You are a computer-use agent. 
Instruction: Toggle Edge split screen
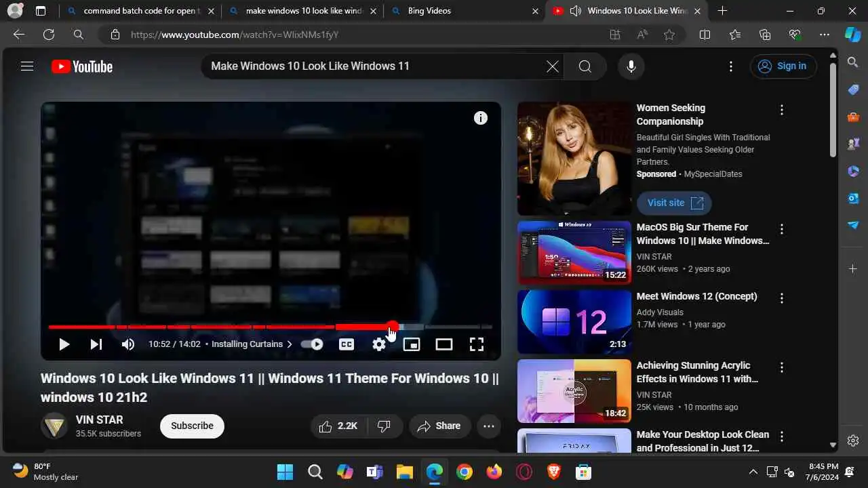click(x=705, y=35)
